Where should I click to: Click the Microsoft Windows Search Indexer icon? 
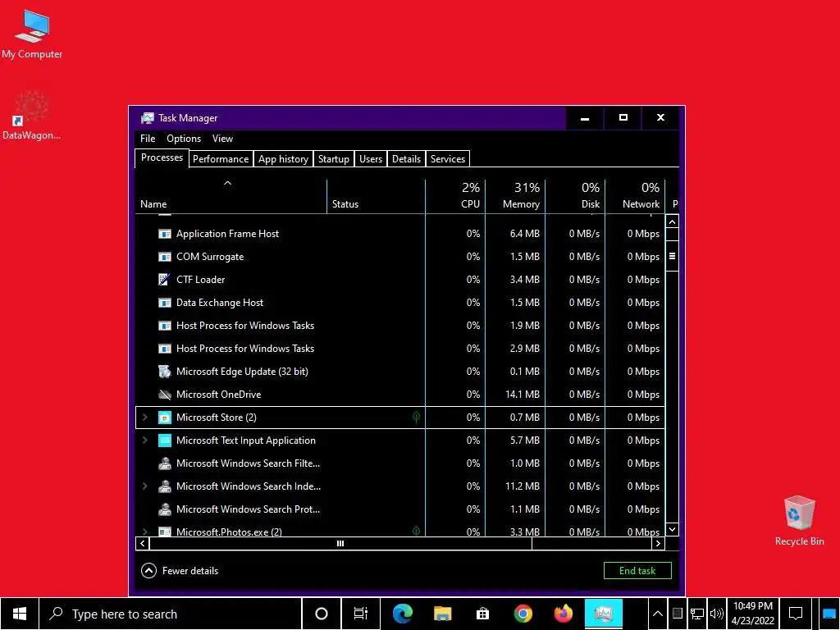coord(164,486)
